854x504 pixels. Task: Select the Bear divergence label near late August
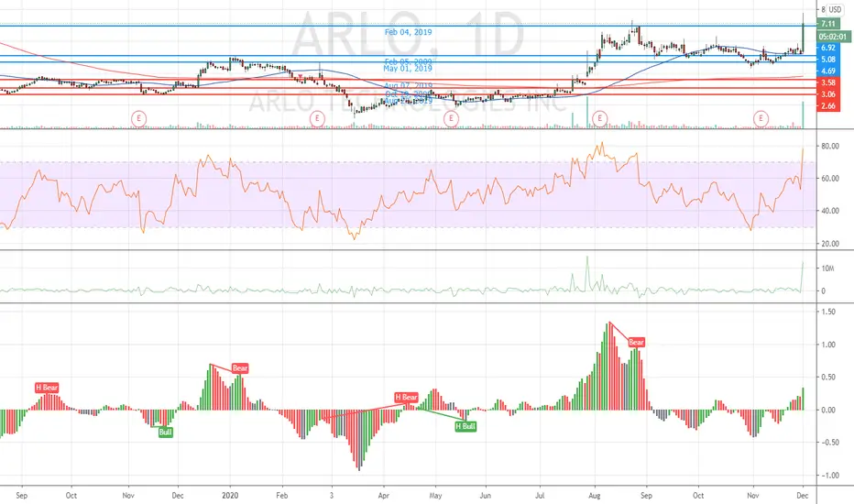pyautogui.click(x=636, y=342)
